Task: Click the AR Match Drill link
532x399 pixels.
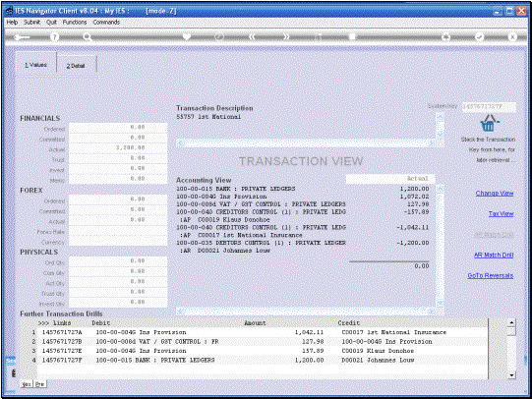Action: [x=494, y=255]
